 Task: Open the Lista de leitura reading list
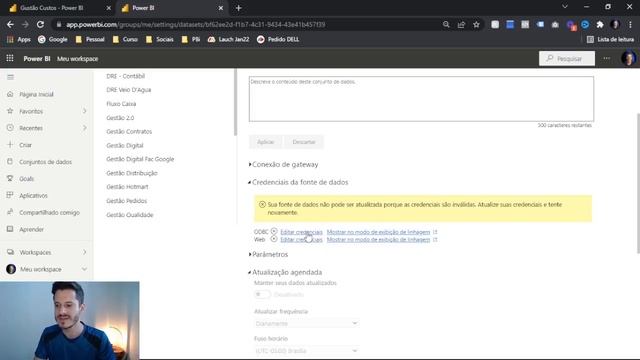pyautogui.click(x=610, y=39)
